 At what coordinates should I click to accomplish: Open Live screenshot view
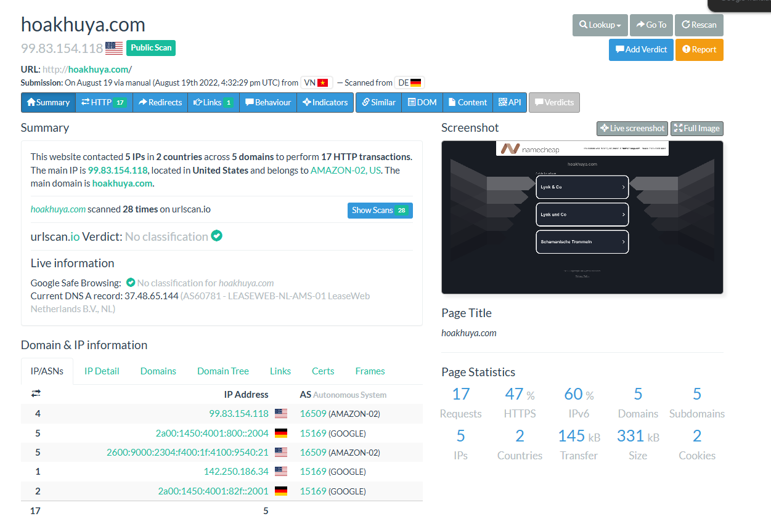click(632, 129)
